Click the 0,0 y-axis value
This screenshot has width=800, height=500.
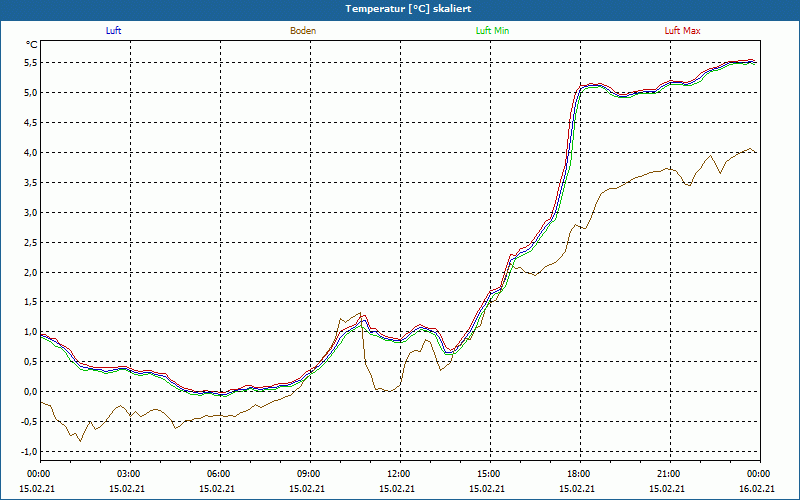31,392
